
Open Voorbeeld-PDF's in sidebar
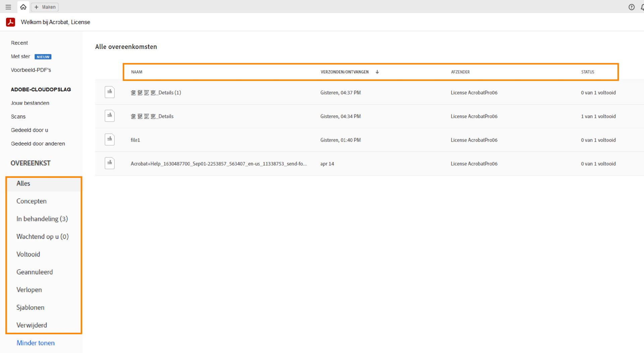pyautogui.click(x=31, y=70)
